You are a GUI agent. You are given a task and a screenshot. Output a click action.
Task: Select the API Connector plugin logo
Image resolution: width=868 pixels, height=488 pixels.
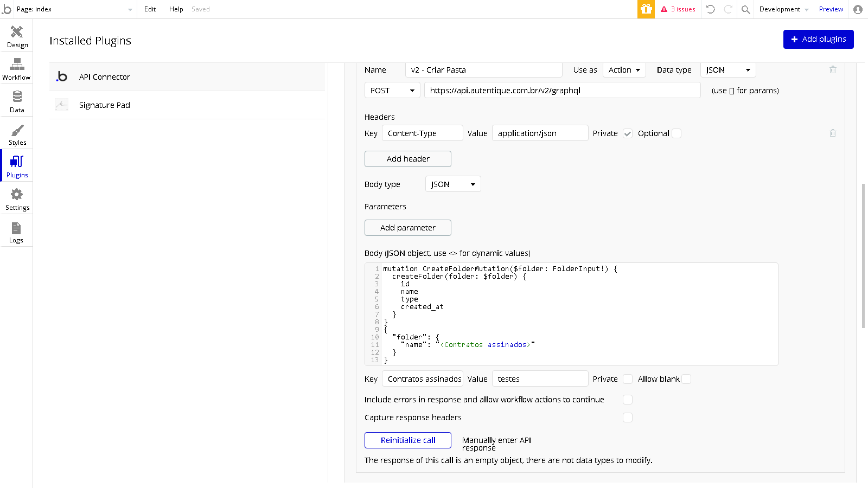(x=62, y=77)
